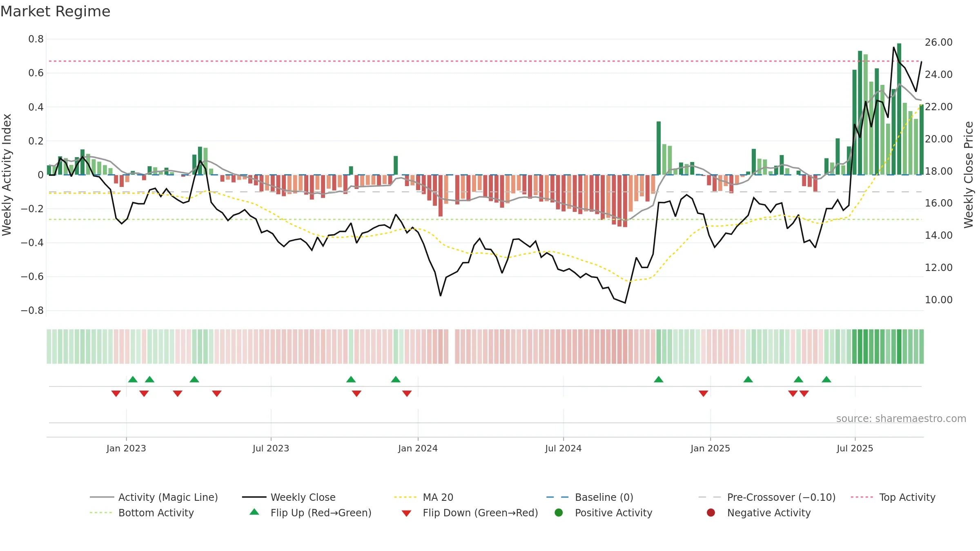Click the Jul 2024 x-axis label
Image resolution: width=980 pixels, height=551 pixels.
pyautogui.click(x=563, y=449)
